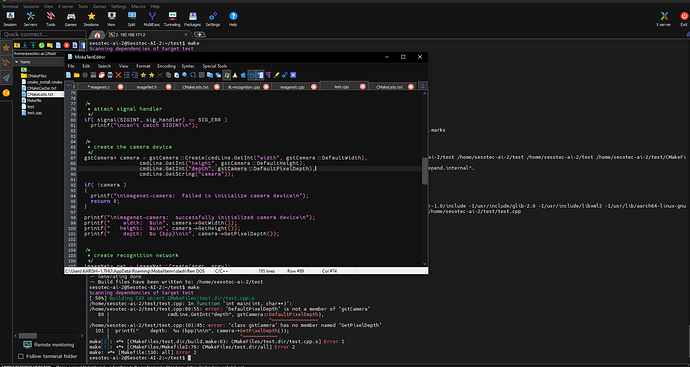Click Remote monitoring button
Screen dimensions: 690x367
coord(48,345)
